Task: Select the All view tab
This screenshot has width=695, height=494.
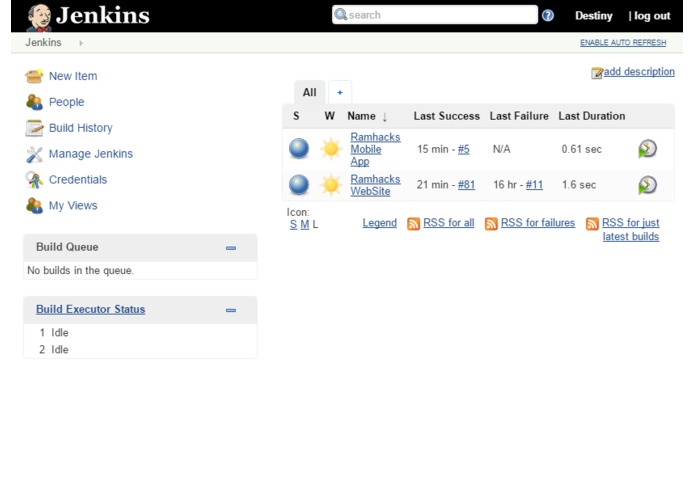Action: coord(309,93)
